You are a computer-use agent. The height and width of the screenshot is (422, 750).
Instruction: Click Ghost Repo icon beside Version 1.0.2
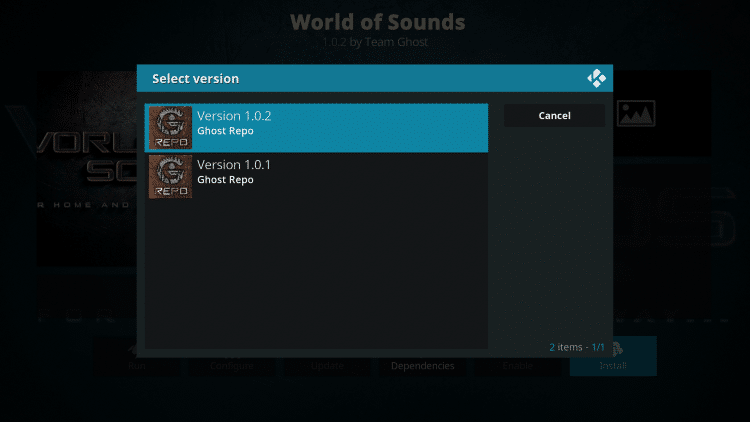click(170, 128)
